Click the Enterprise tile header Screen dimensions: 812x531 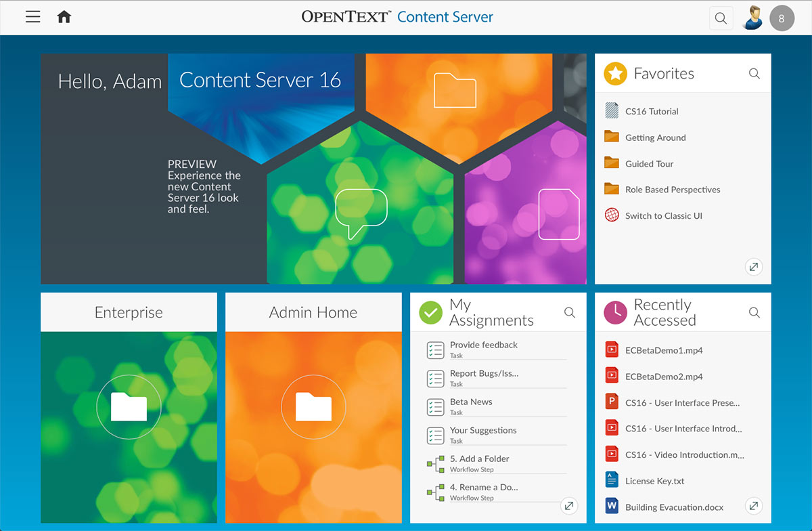[129, 312]
